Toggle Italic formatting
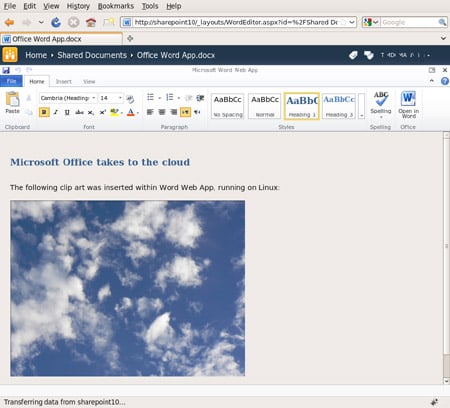The height and width of the screenshot is (408, 450). tap(56, 112)
